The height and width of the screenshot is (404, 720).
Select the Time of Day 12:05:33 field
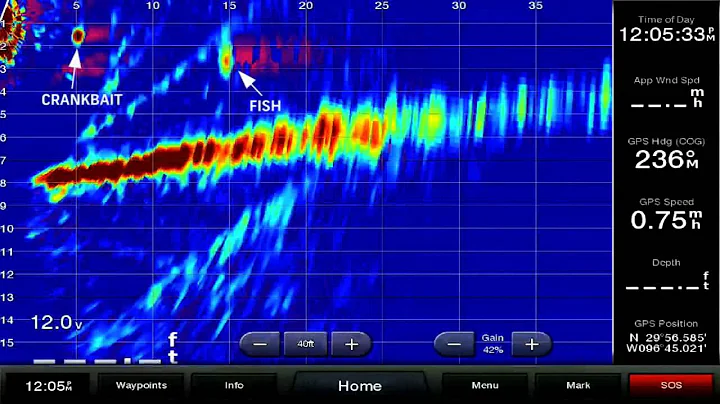[666, 30]
